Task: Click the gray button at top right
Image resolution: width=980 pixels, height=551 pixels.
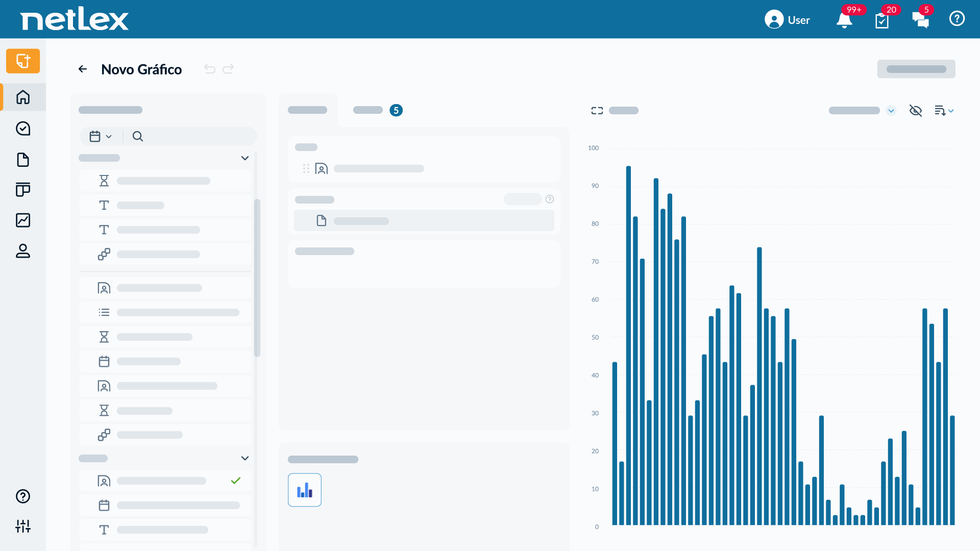Action: [x=916, y=69]
